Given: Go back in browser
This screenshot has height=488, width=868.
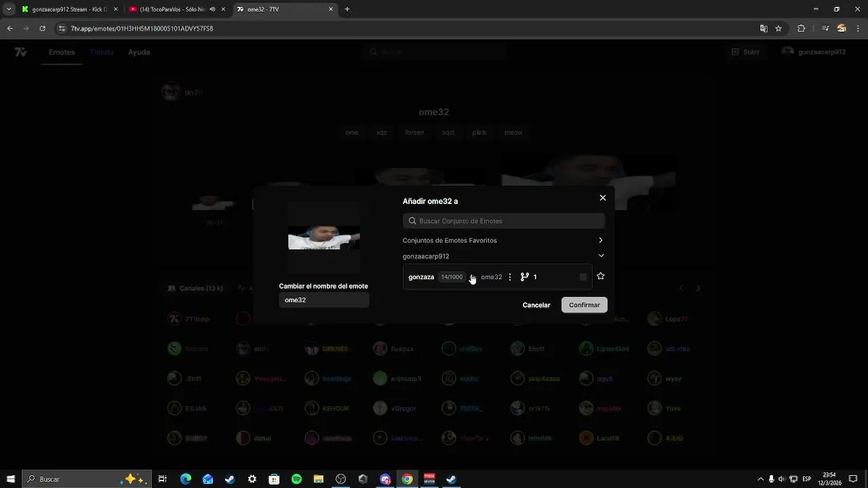Looking at the screenshot, I should [x=9, y=28].
